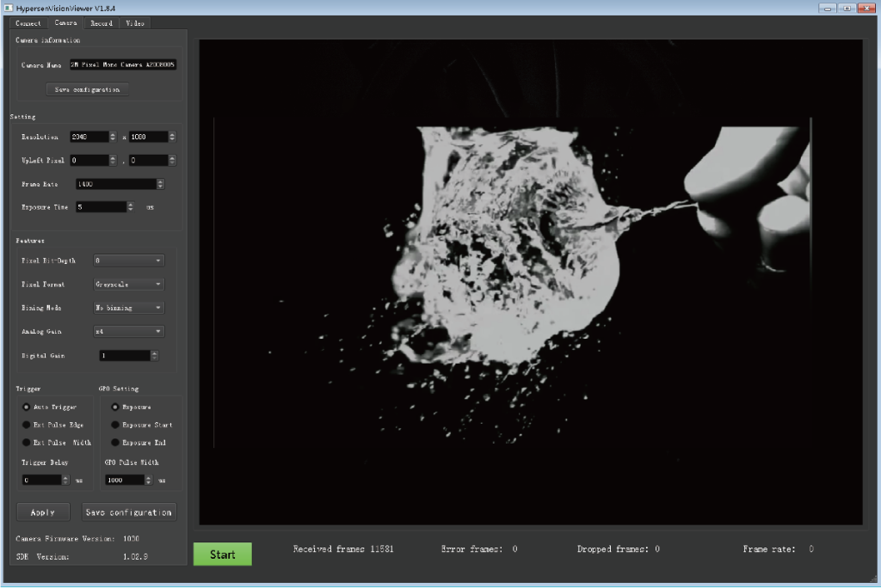Click the Apply button
The height and width of the screenshot is (588, 881).
43,512
